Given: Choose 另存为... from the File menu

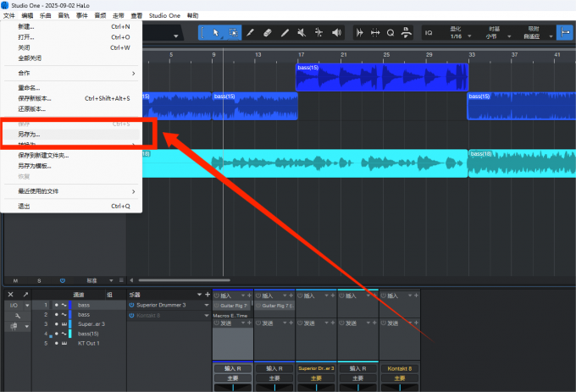Looking at the screenshot, I should (x=30, y=135).
